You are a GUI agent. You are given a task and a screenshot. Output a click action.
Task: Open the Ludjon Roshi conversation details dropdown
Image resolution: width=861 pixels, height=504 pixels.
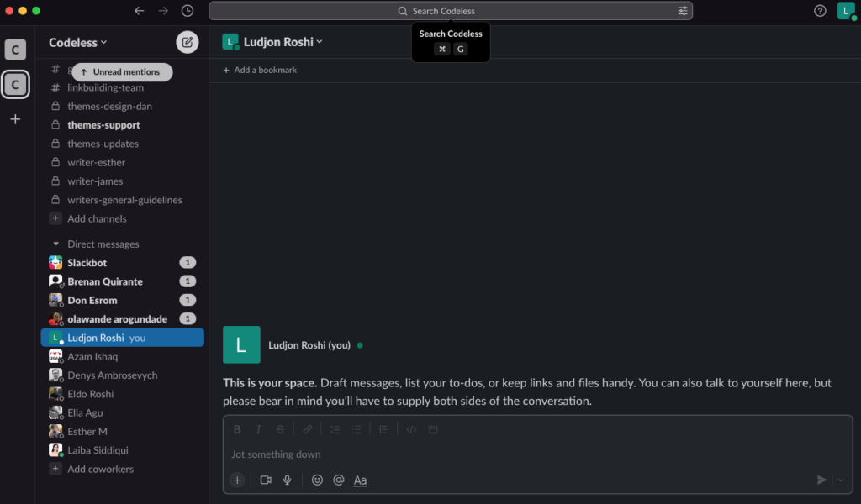pyautogui.click(x=283, y=42)
